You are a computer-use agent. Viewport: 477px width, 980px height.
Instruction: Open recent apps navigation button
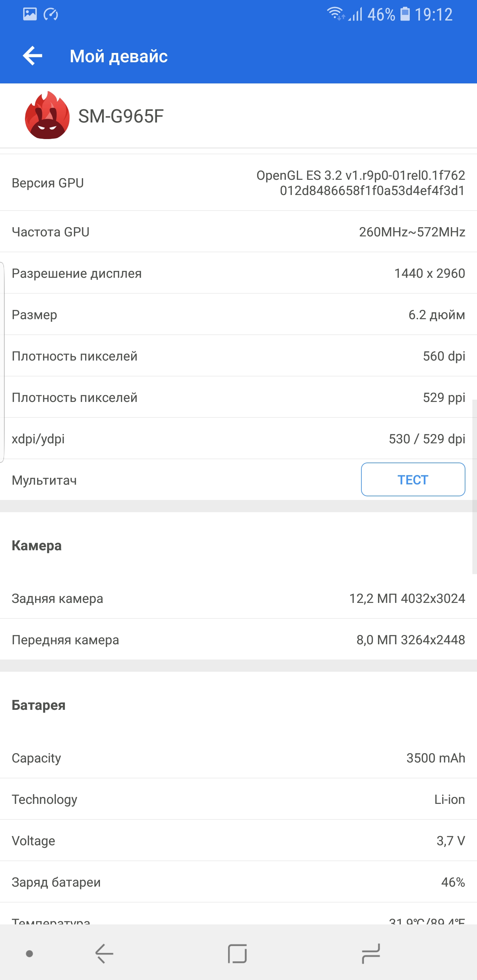(370, 954)
